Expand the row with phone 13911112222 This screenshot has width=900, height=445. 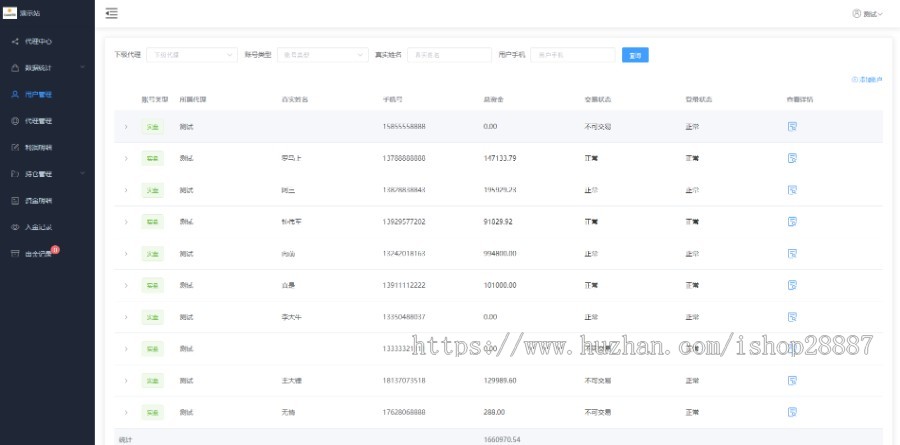tap(126, 285)
